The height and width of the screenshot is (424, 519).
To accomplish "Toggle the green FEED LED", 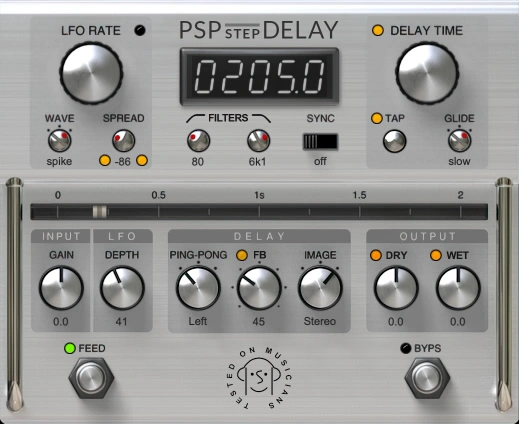I will click(x=70, y=348).
